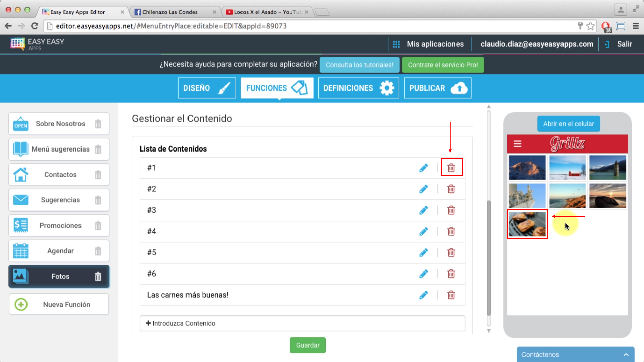Viewport: 644px width, 362px height.
Task: Edit content item #5 with the pencil icon
Action: pos(423,252)
